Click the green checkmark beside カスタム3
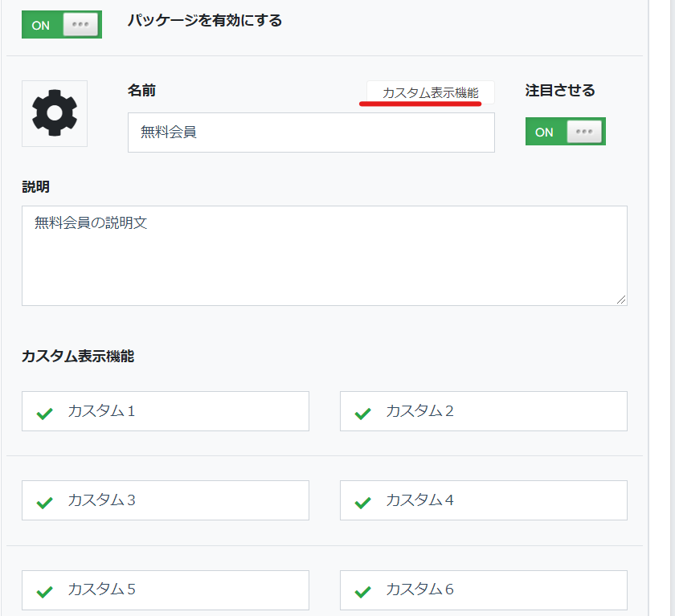 [44, 503]
